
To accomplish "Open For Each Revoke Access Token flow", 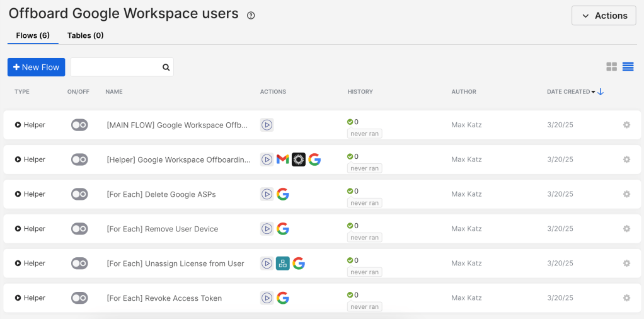I will (164, 298).
